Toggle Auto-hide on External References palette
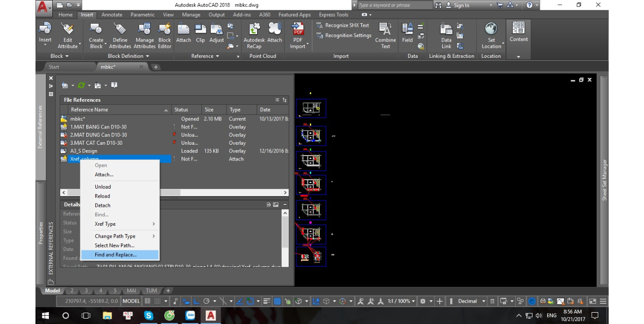 point(51,86)
